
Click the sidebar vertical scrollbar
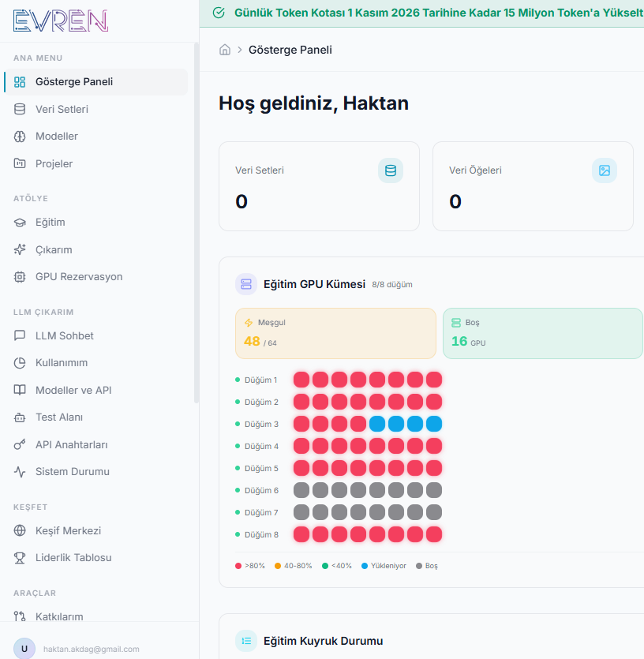pos(196,223)
